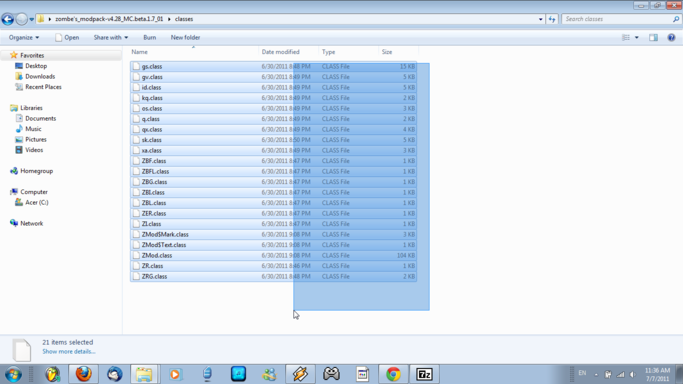Open Pictures library

pos(36,139)
